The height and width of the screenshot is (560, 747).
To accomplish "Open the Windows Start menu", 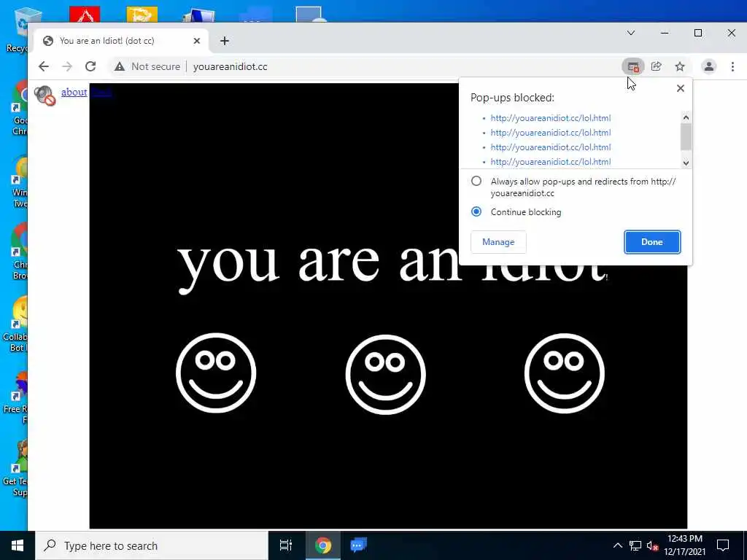I will 18,545.
